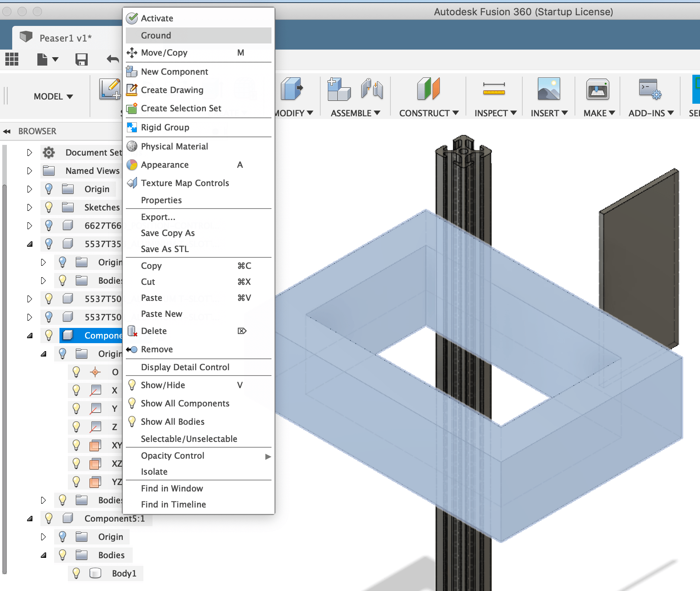700x591 pixels.
Task: Select the YZ plane icon in browser
Action: [x=95, y=482]
